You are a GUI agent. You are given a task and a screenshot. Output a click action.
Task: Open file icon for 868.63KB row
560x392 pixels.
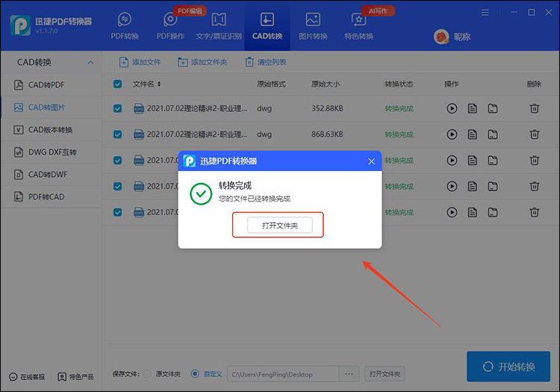(x=472, y=134)
